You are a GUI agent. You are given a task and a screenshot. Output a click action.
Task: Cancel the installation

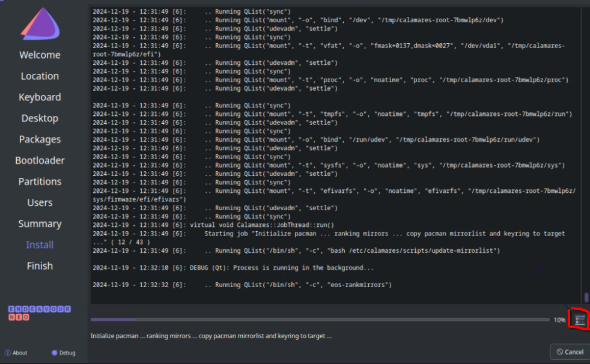point(570,351)
